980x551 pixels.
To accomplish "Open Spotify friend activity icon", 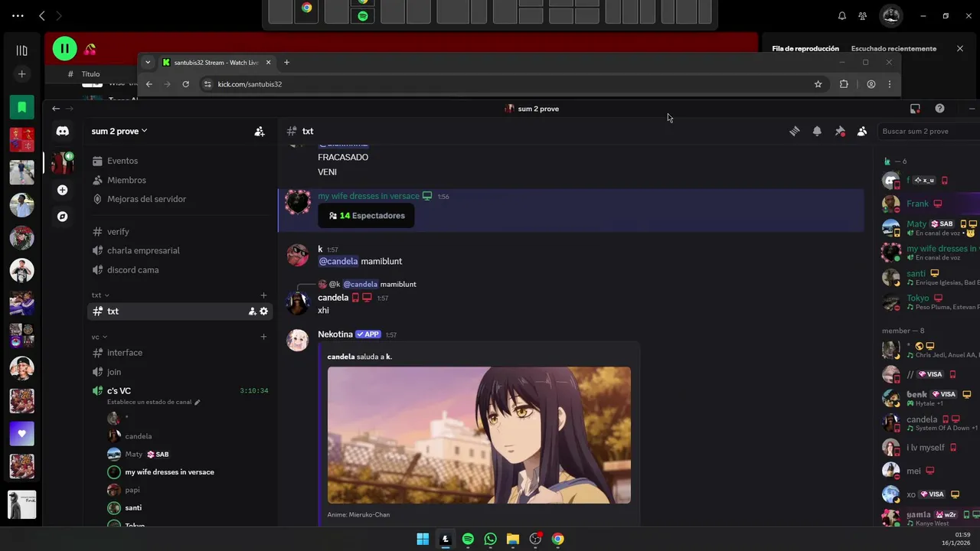I will pyautogui.click(x=863, y=15).
